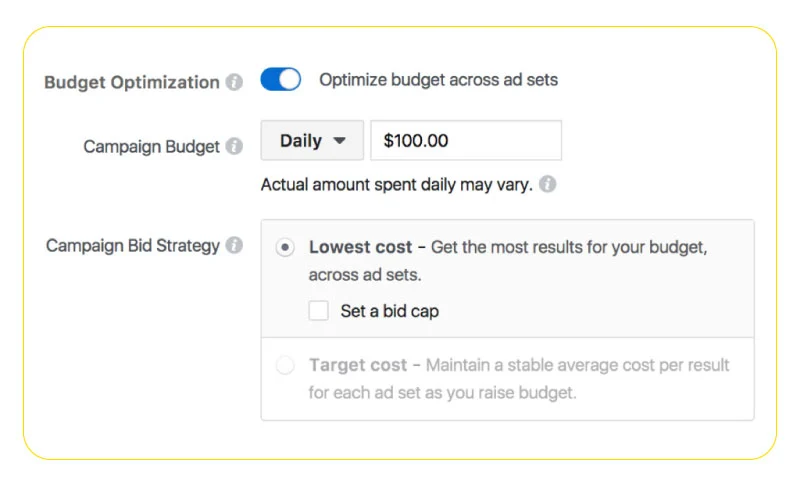Select the Target cost radio button
This screenshot has height=484, width=800.
click(285, 365)
